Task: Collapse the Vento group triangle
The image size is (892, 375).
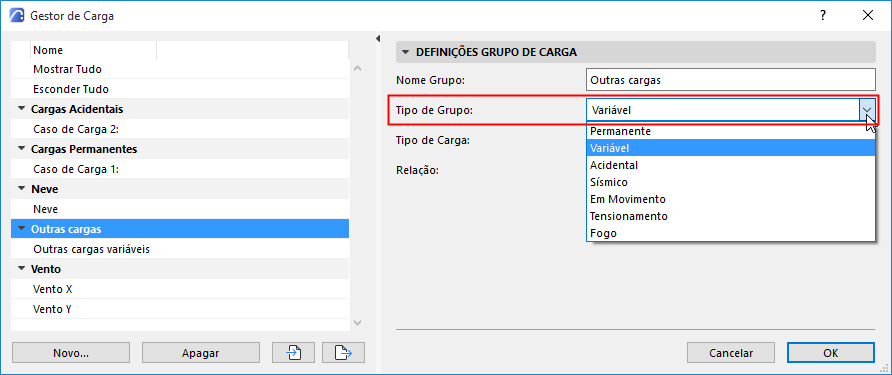Action: (22, 269)
